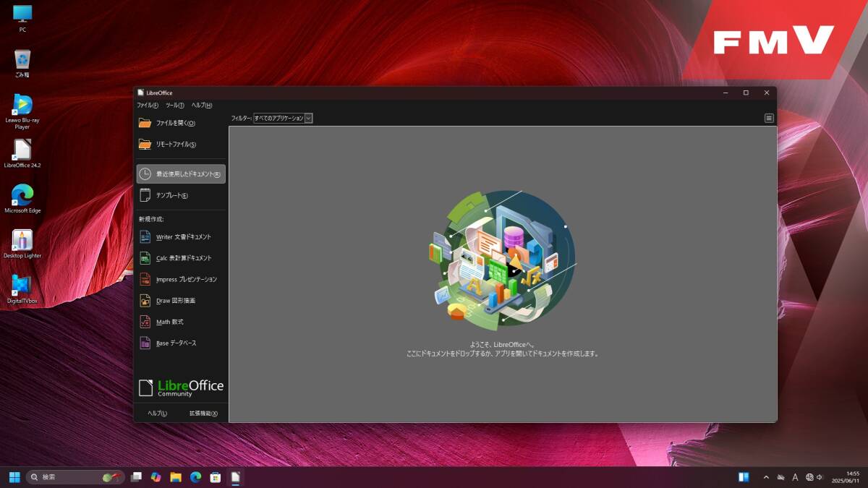Open the clock showing 14:55
Screen dimensions: 868x488
point(846,477)
